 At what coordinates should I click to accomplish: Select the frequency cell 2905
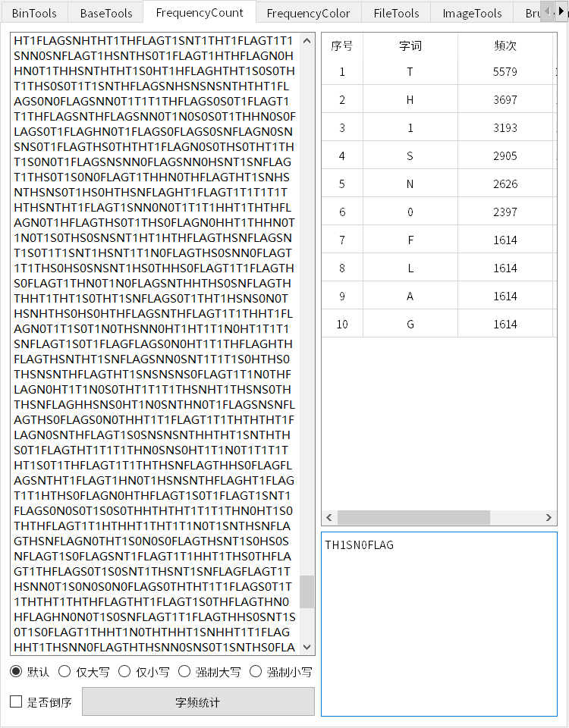505,155
